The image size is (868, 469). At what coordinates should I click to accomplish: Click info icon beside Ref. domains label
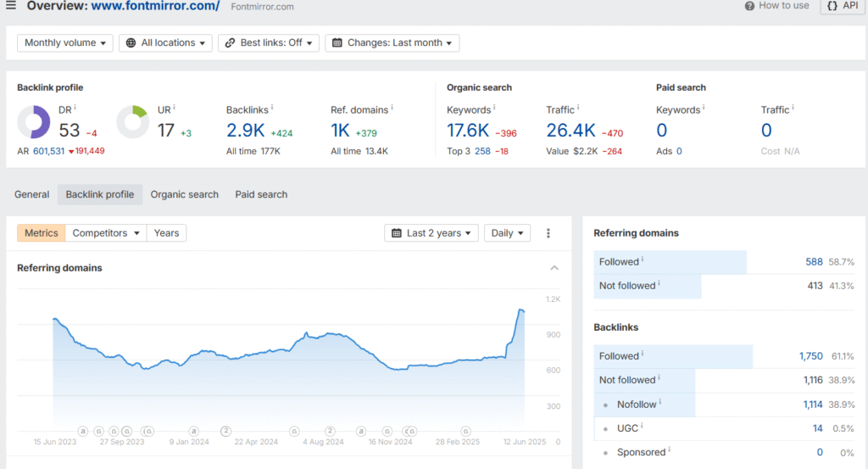point(392,108)
